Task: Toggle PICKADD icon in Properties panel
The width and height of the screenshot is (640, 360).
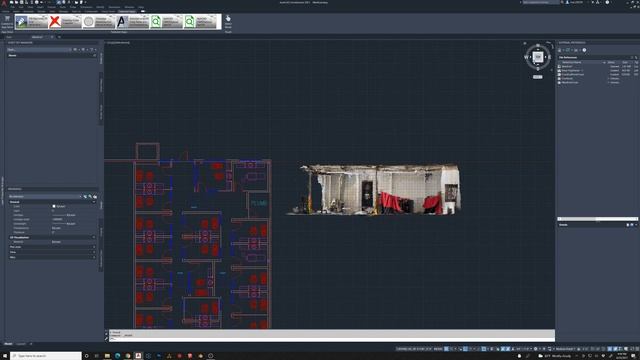Action: pos(85,197)
